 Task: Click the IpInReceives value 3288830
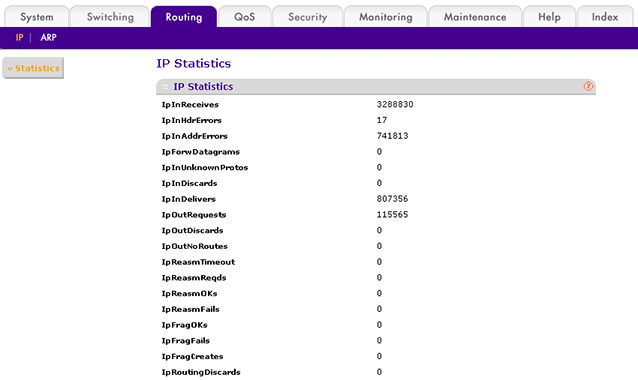(395, 105)
